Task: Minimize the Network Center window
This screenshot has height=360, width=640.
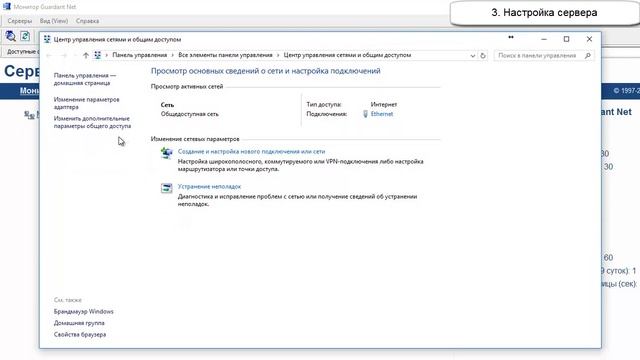Action: [x=544, y=39]
